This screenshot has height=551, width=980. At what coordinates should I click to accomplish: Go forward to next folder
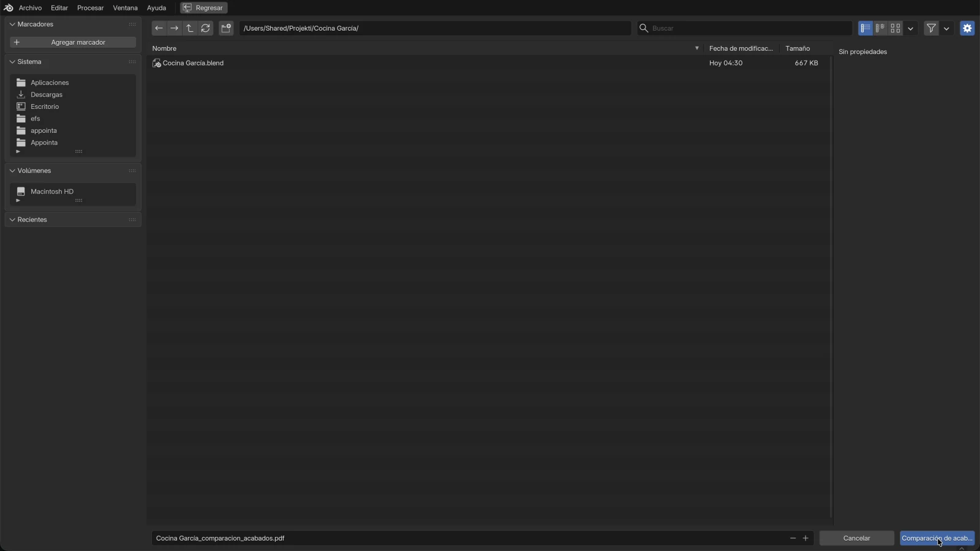(175, 28)
